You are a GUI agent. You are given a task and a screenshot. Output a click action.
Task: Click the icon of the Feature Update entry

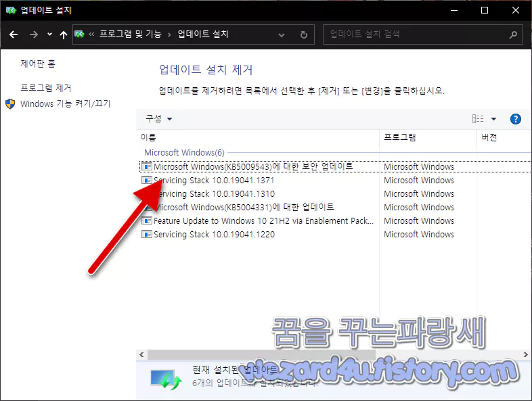coord(147,221)
